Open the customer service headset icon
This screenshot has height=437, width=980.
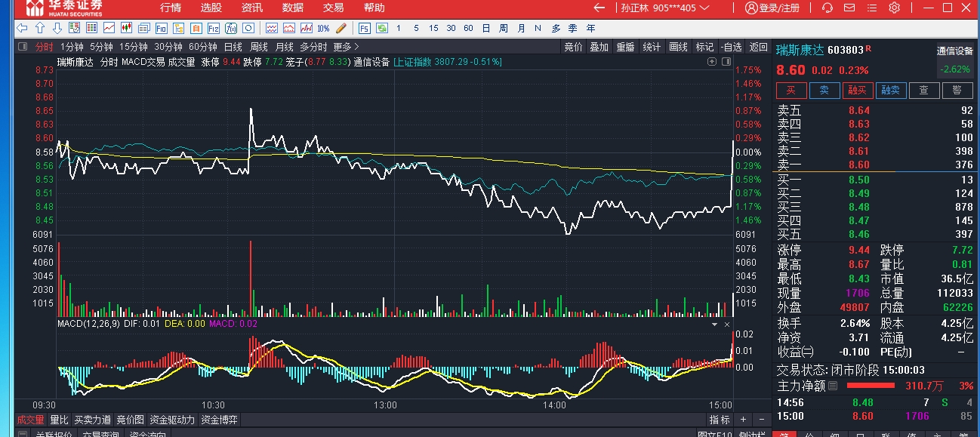coord(827,8)
